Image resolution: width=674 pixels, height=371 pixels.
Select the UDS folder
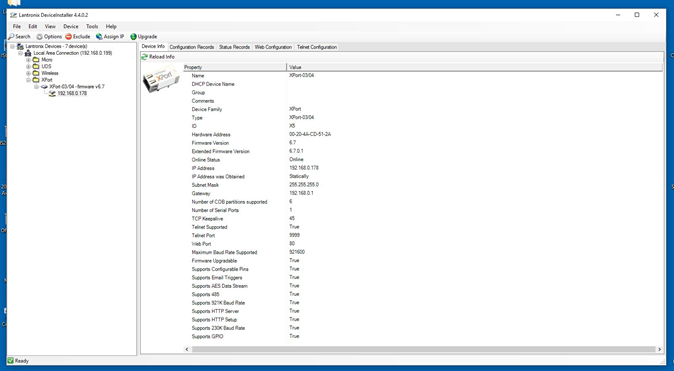click(46, 67)
